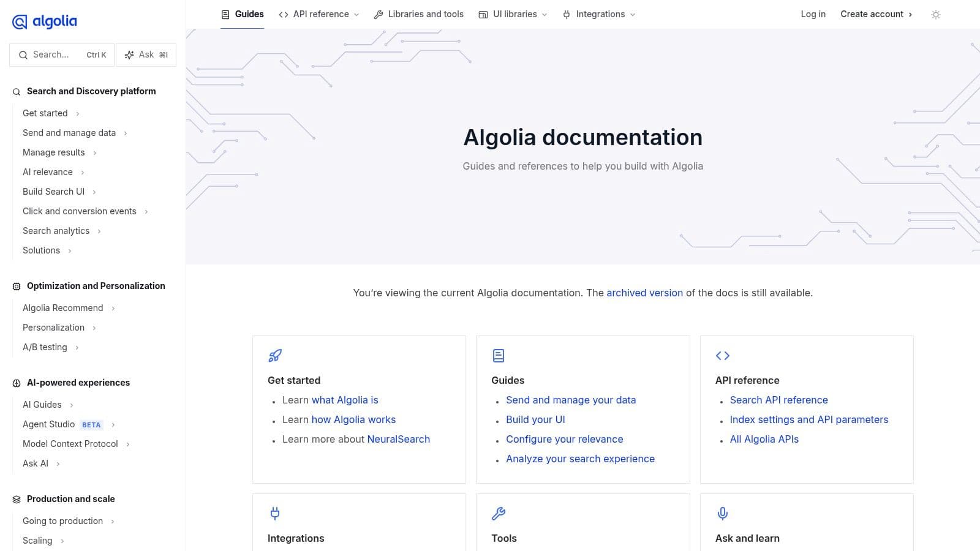Open the Search API reference link
980x551 pixels.
coord(778,400)
